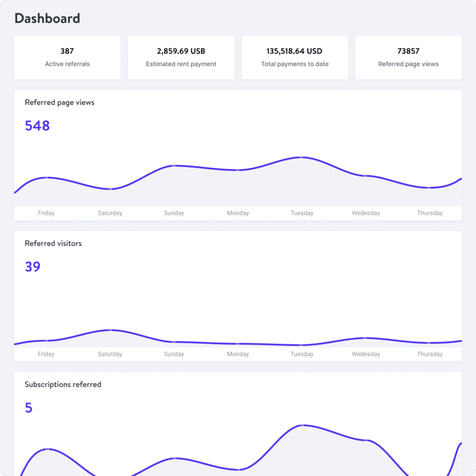Viewport: 476px width, 476px height.
Task: Select the Estimated rent payment card
Action: (x=181, y=57)
